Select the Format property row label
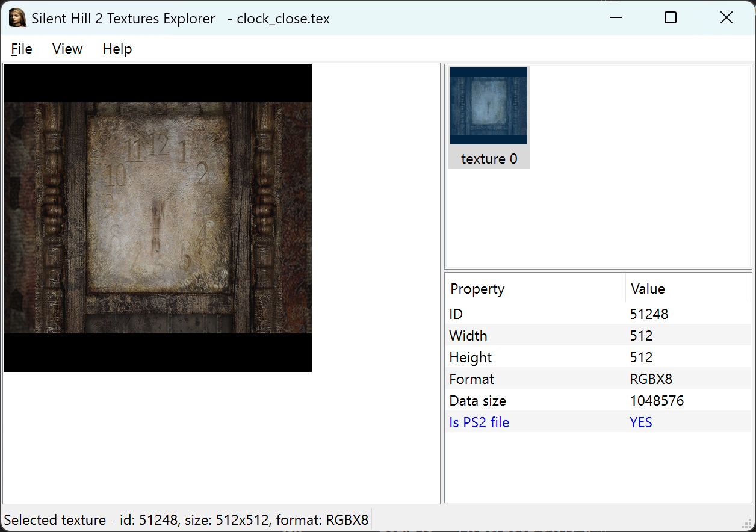Viewport: 756px width, 532px height. click(x=472, y=379)
